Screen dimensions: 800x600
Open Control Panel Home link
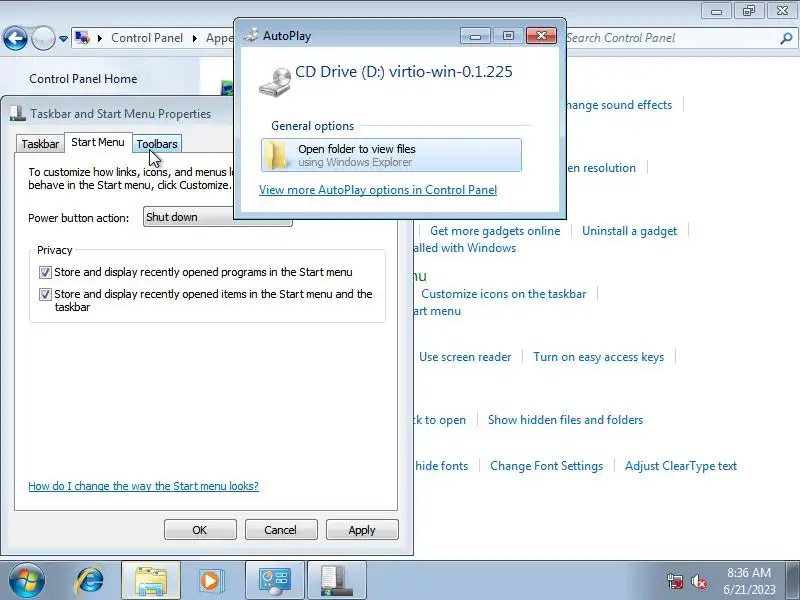click(x=83, y=79)
